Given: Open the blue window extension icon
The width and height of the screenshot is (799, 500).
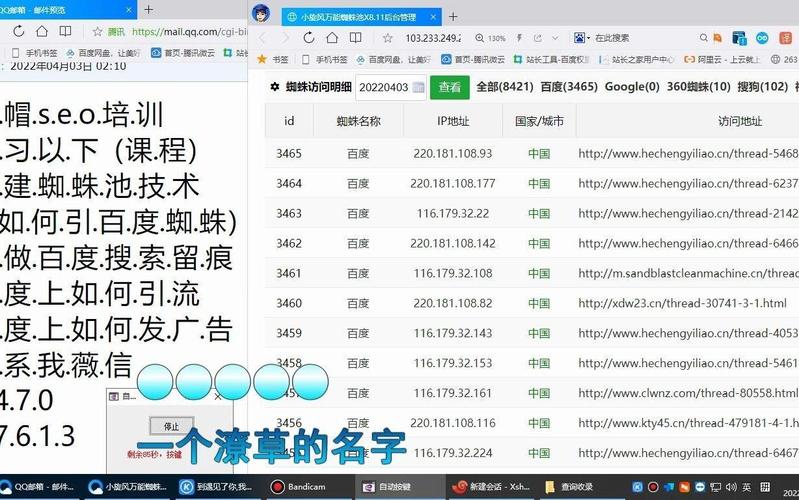Looking at the screenshot, I should 739,38.
